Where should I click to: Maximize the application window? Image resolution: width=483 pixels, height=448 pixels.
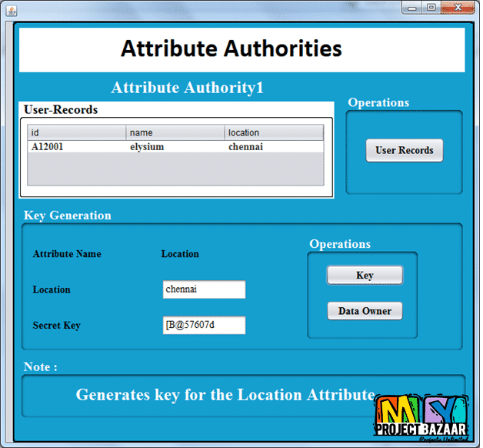pyautogui.click(x=432, y=8)
